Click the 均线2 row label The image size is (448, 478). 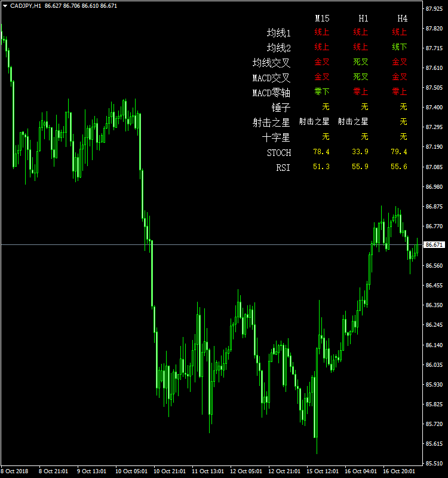(x=278, y=48)
